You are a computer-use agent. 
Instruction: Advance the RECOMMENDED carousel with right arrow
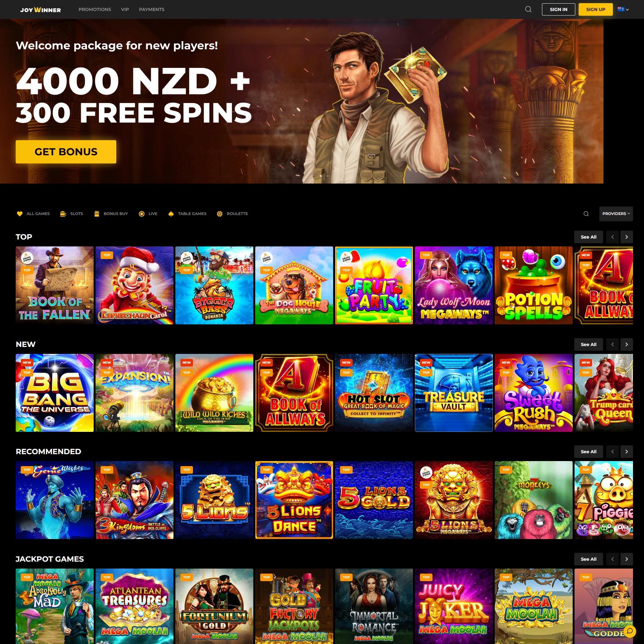(626, 452)
